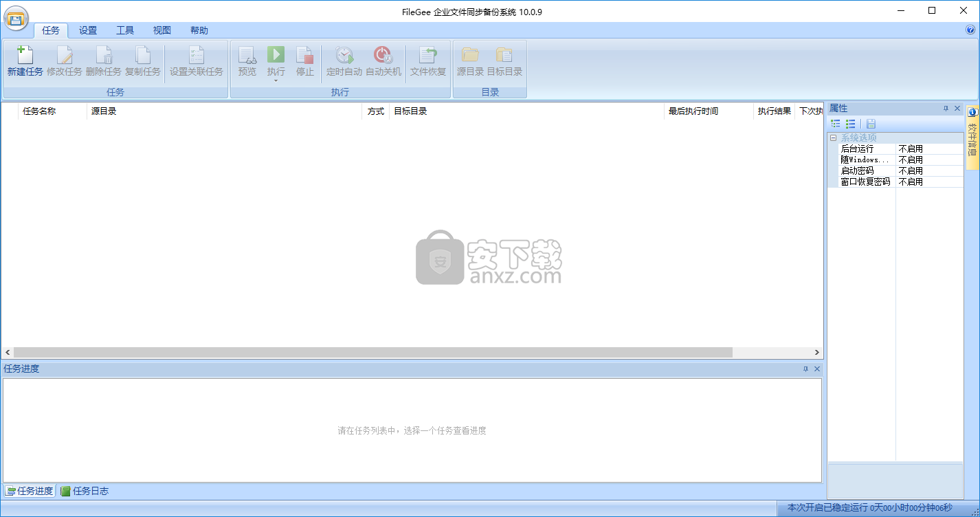Viewport: 980px width, 517px height.
Task: Click the running time status text
Action: click(870, 508)
